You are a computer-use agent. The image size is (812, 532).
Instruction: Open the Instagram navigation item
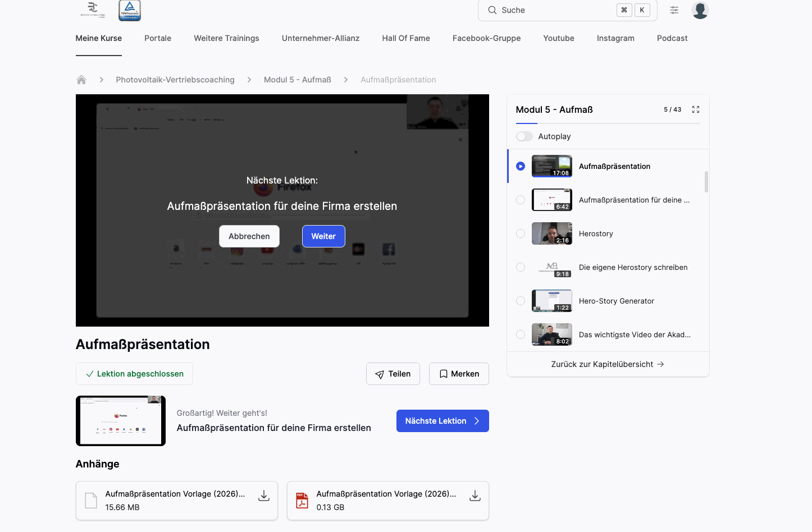point(615,38)
